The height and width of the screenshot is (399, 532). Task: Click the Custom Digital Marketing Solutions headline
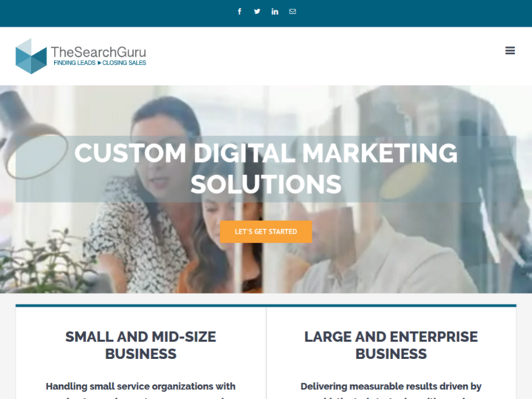click(x=266, y=168)
